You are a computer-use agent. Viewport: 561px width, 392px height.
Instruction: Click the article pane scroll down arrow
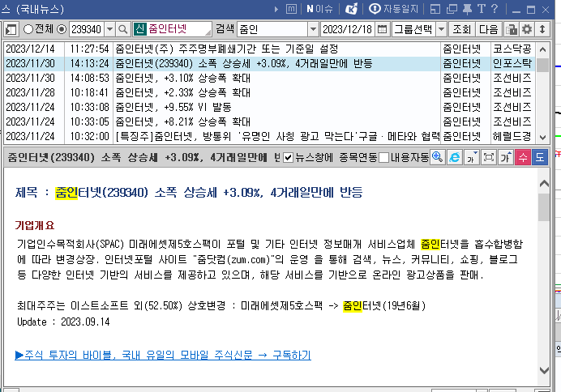(544, 370)
